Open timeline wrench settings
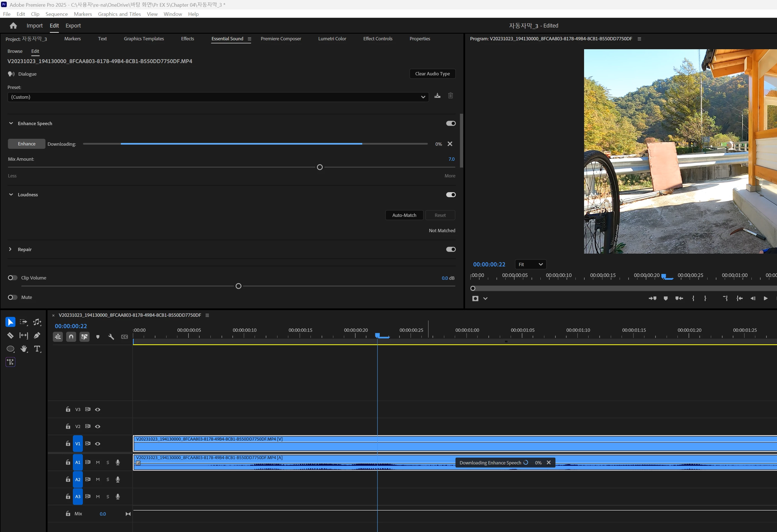The width and height of the screenshot is (777, 532). coord(111,337)
